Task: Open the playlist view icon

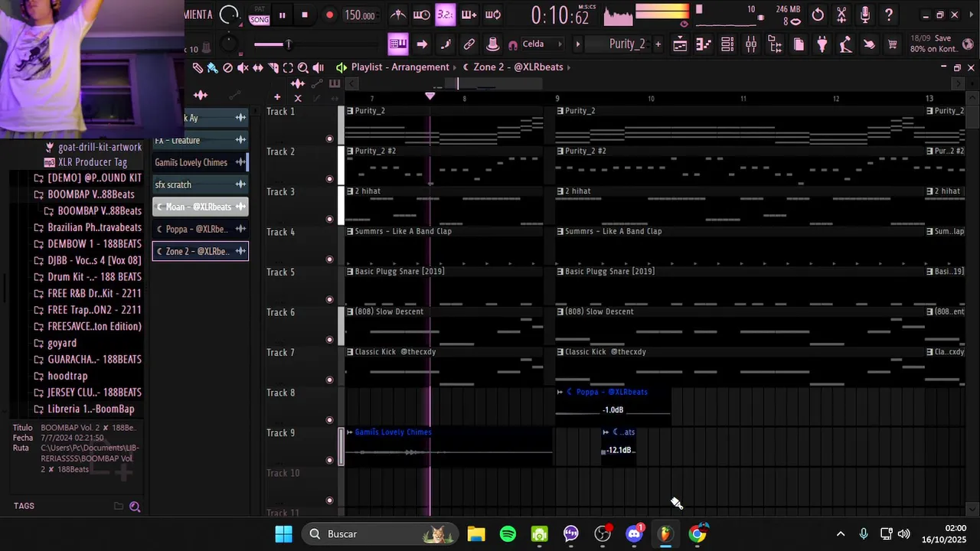Action: pyautogui.click(x=680, y=44)
